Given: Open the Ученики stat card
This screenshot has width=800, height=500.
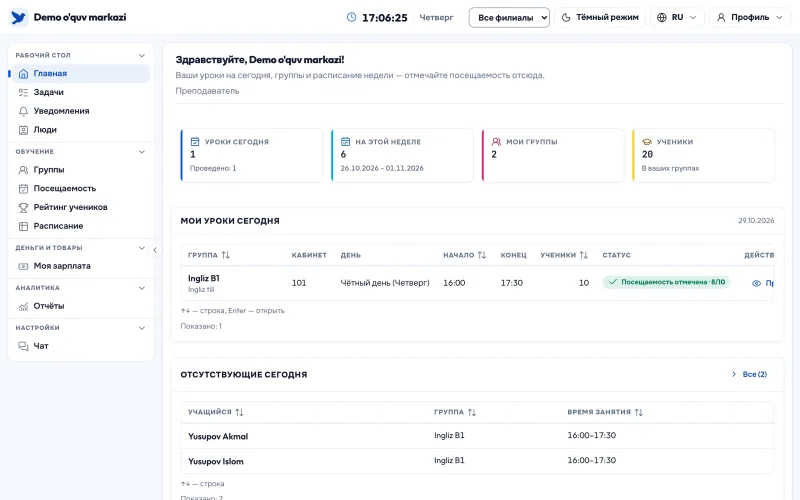Looking at the screenshot, I should [704, 156].
